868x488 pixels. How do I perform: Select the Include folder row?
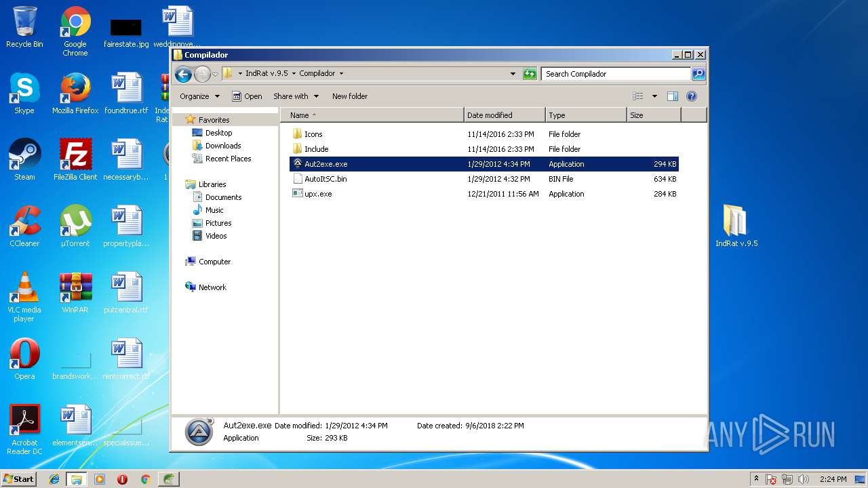[484, 149]
